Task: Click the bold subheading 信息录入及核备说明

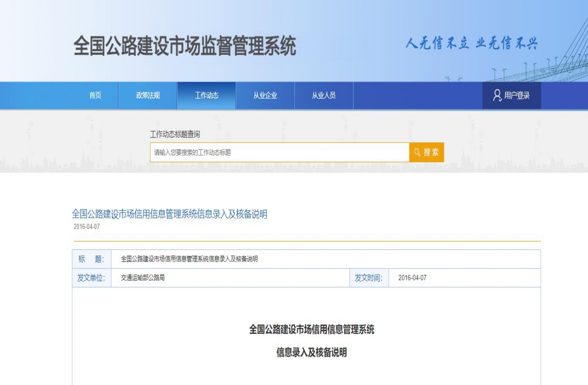Action: coord(312,352)
